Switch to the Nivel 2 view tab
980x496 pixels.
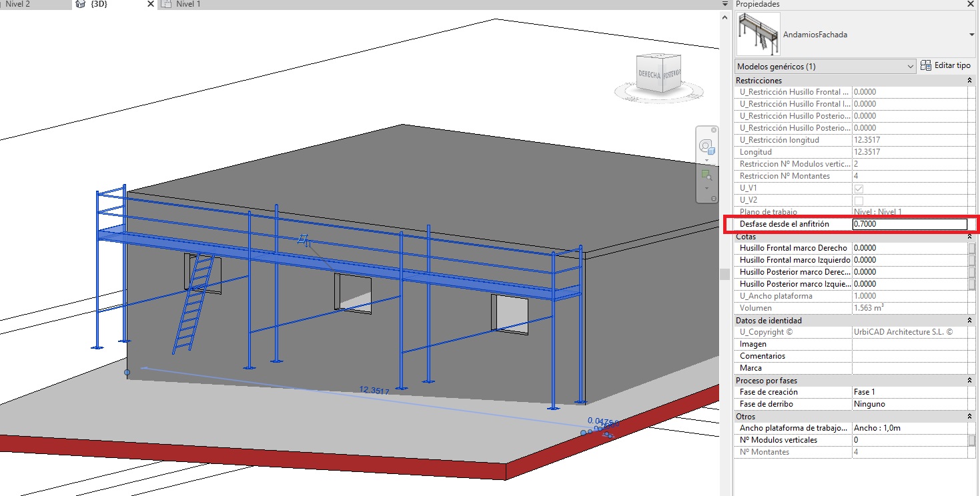click(17, 5)
